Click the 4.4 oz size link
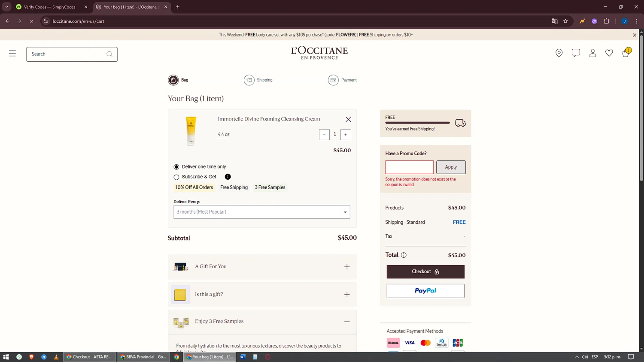644x362 pixels. pos(224,135)
